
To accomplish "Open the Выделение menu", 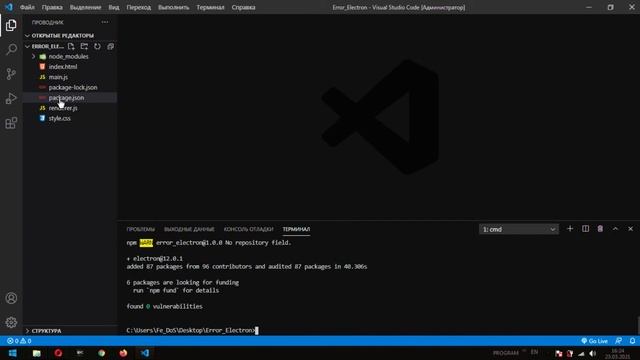I will (x=85, y=7).
